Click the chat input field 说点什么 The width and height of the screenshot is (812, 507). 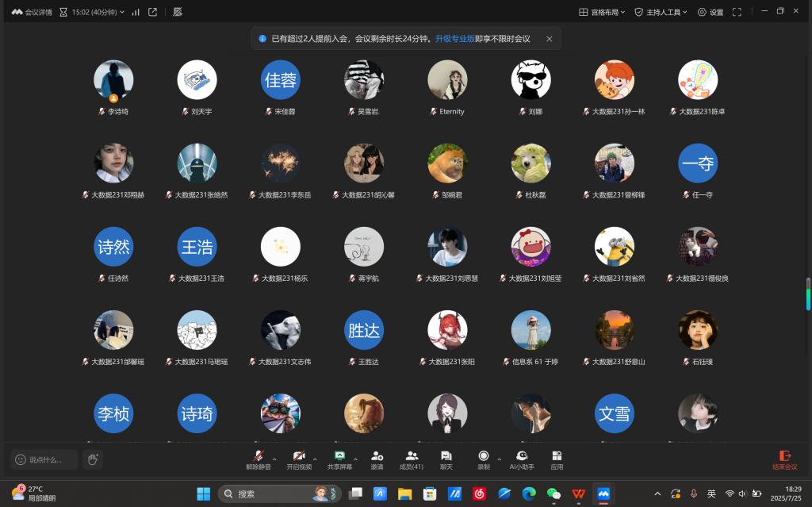[45, 459]
